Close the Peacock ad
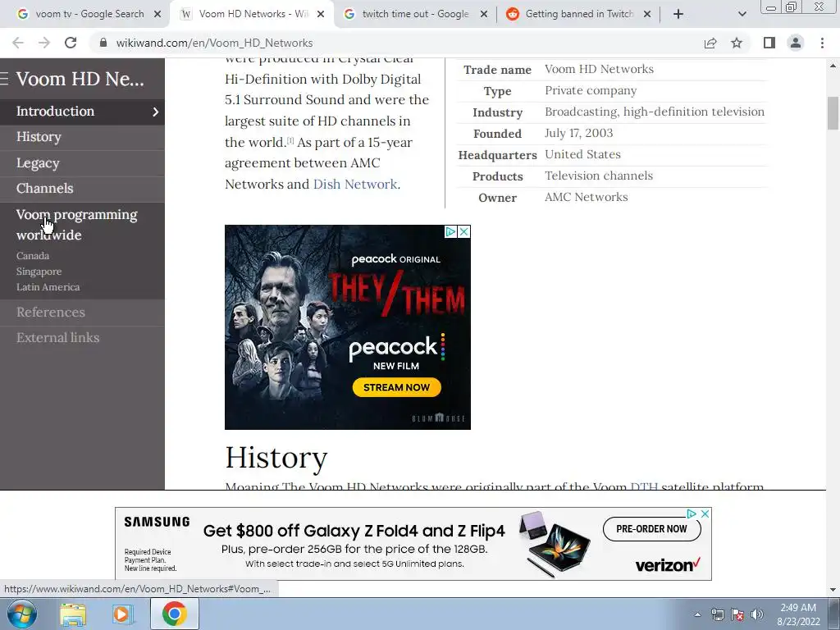This screenshot has width=840, height=630. [464, 231]
